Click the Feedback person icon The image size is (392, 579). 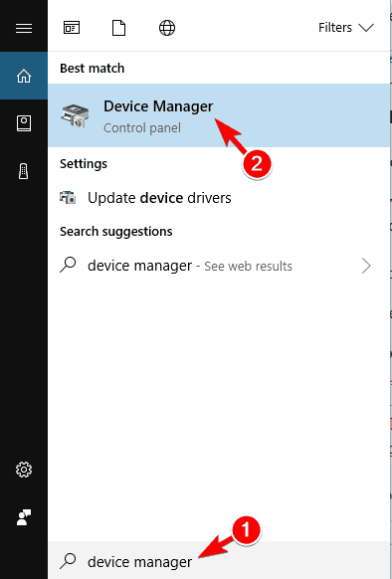pyautogui.click(x=24, y=517)
